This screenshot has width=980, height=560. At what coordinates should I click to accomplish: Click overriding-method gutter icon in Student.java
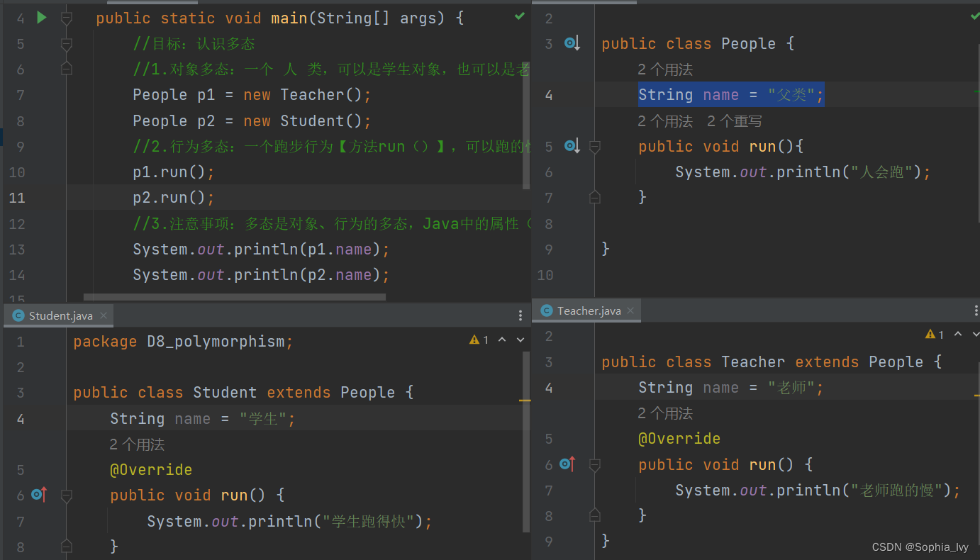click(x=39, y=495)
